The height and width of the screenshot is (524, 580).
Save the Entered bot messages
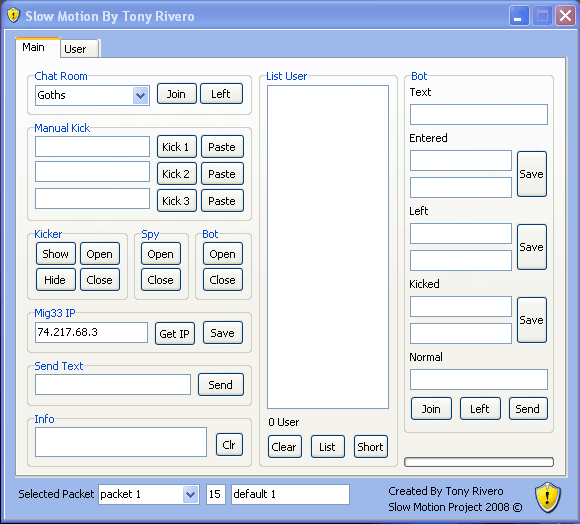pos(532,174)
